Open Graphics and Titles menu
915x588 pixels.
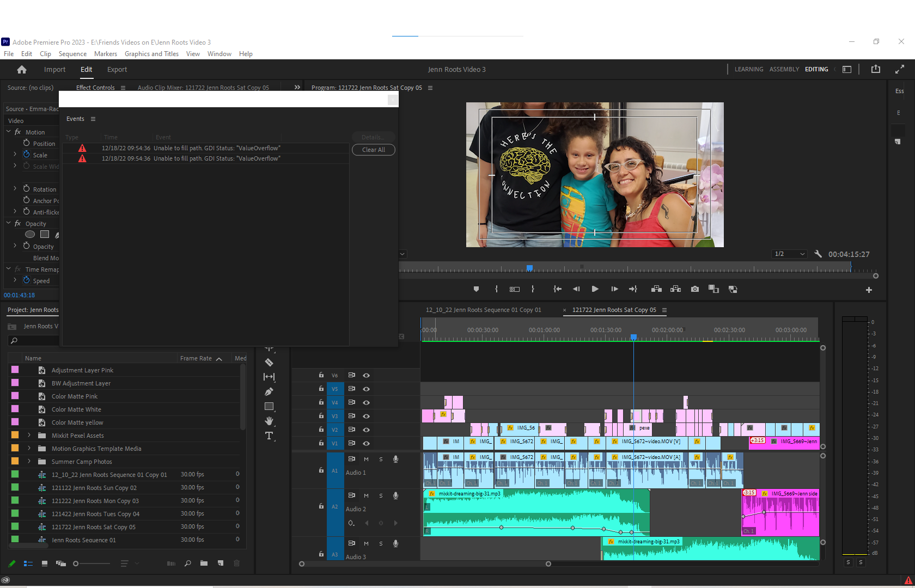tap(151, 54)
